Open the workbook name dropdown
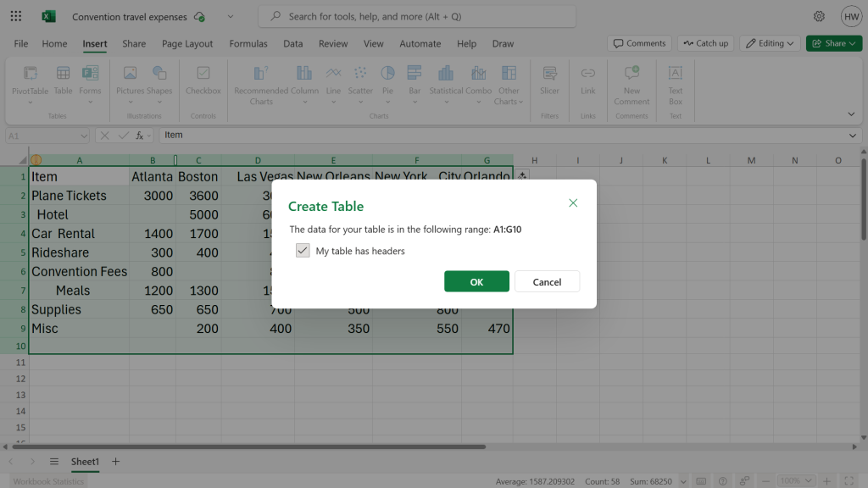 [x=230, y=16]
